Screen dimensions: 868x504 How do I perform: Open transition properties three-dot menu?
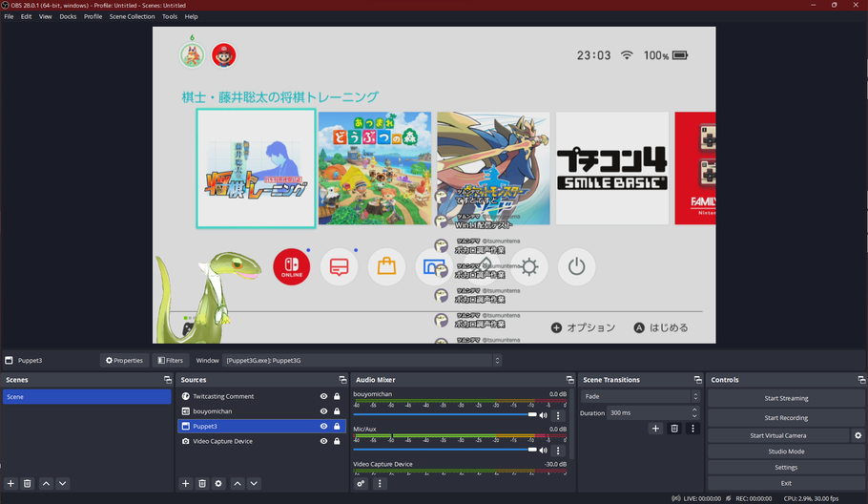[692, 429]
